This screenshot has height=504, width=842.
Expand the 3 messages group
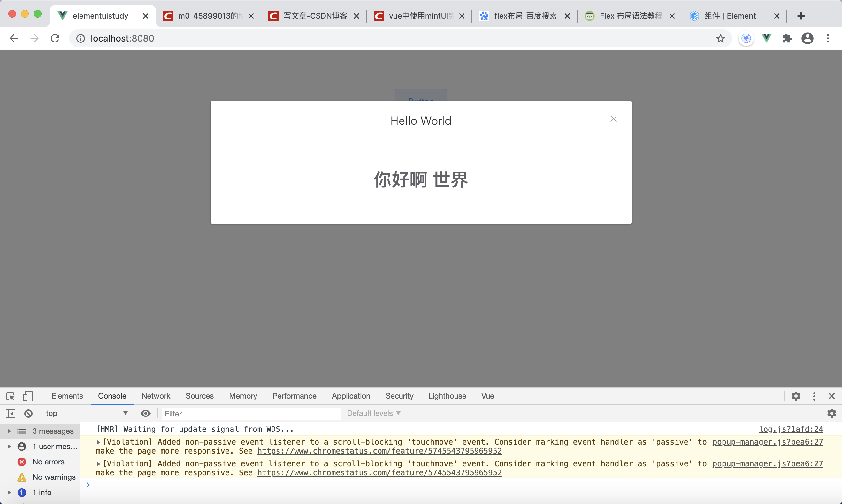pos(9,431)
